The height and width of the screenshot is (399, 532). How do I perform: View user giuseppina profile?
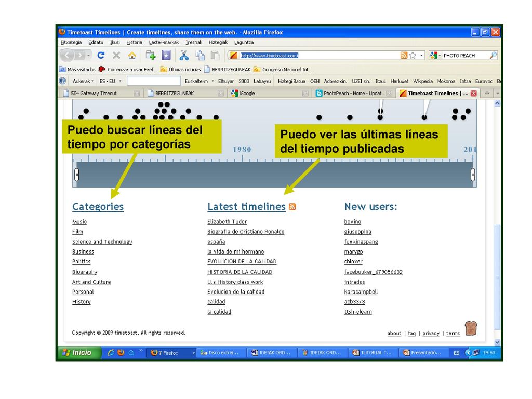click(x=357, y=232)
